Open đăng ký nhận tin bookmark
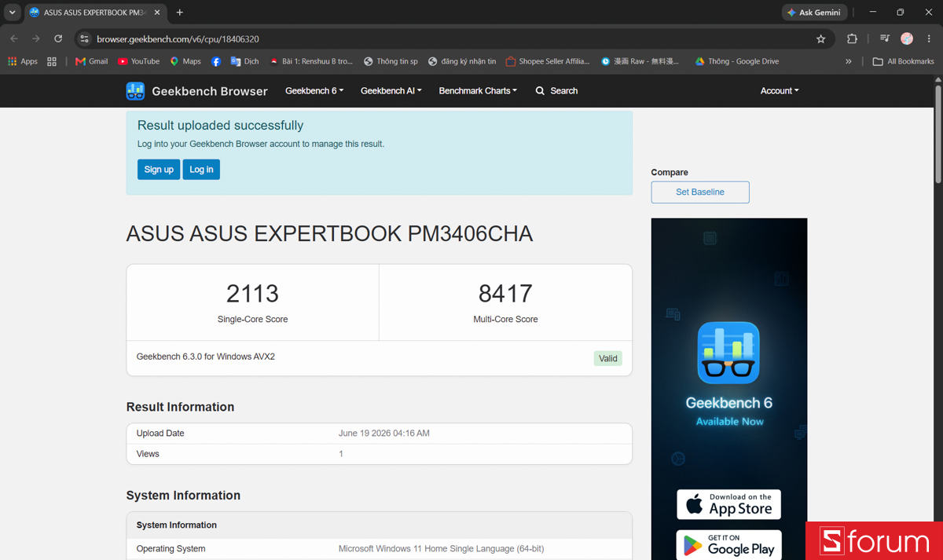Viewport: 943px width, 560px height. tap(462, 61)
